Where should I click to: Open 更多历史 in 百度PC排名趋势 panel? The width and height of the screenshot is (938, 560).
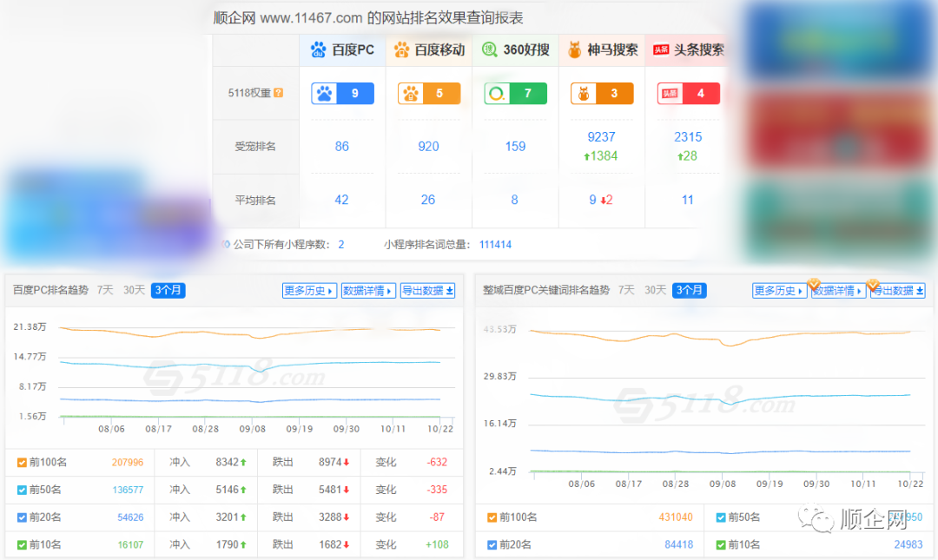point(309,291)
